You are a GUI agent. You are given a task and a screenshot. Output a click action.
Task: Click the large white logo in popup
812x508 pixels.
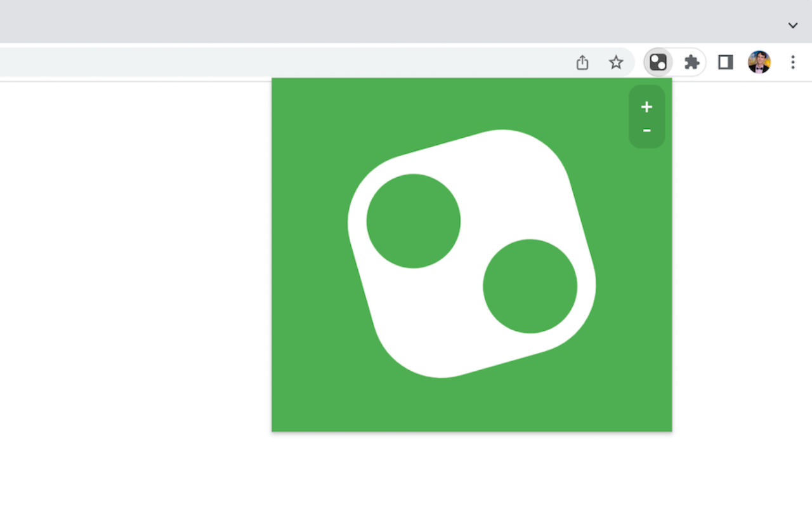click(472, 254)
